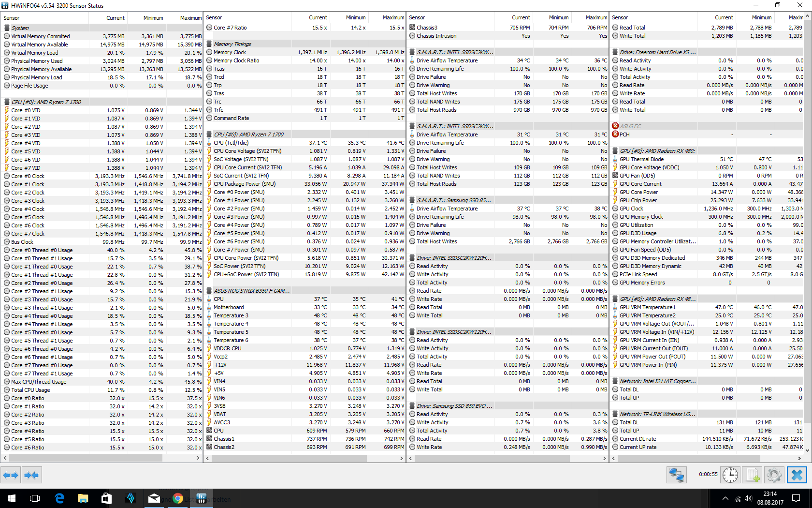The width and height of the screenshot is (812, 508).
Task: Launch Microsoft Edge from the taskbar
Action: point(59,498)
